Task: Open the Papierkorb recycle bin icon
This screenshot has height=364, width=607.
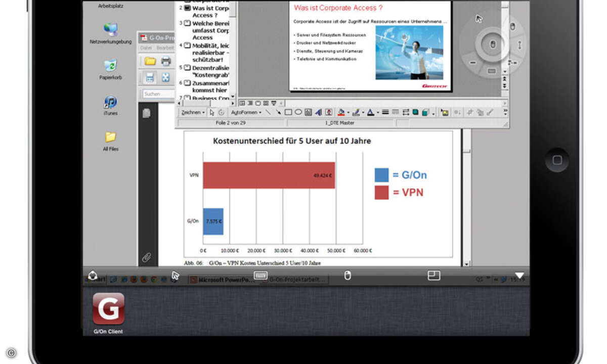Action: point(110,66)
